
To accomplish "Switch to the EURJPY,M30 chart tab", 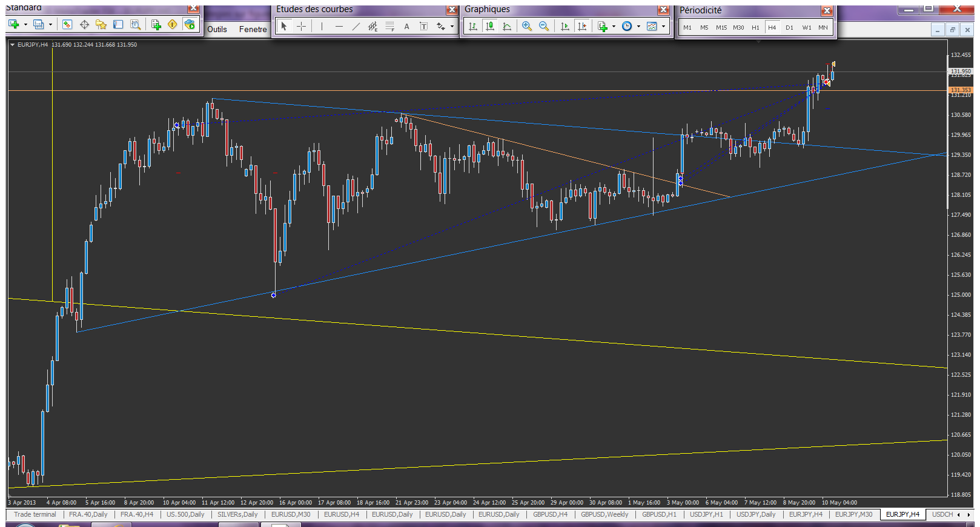I will point(853,514).
